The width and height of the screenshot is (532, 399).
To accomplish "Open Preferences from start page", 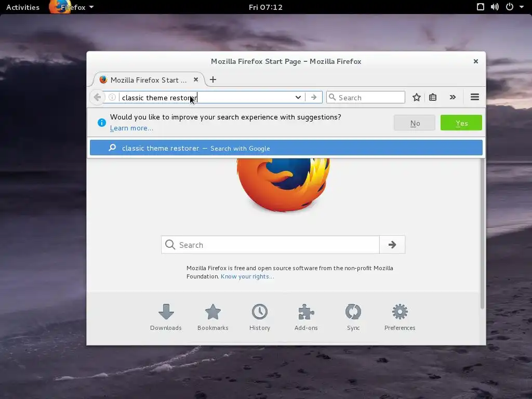I will point(400,317).
